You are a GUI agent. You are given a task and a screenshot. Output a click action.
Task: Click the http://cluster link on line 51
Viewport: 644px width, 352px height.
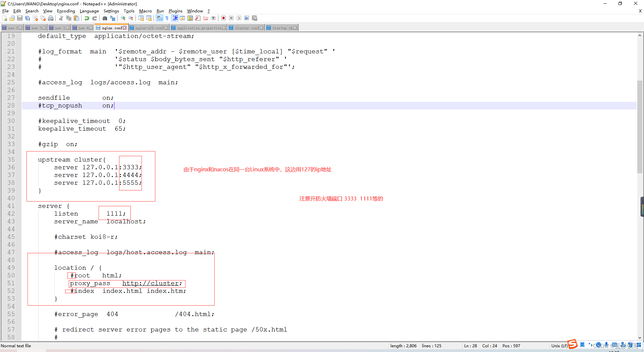click(x=150, y=283)
